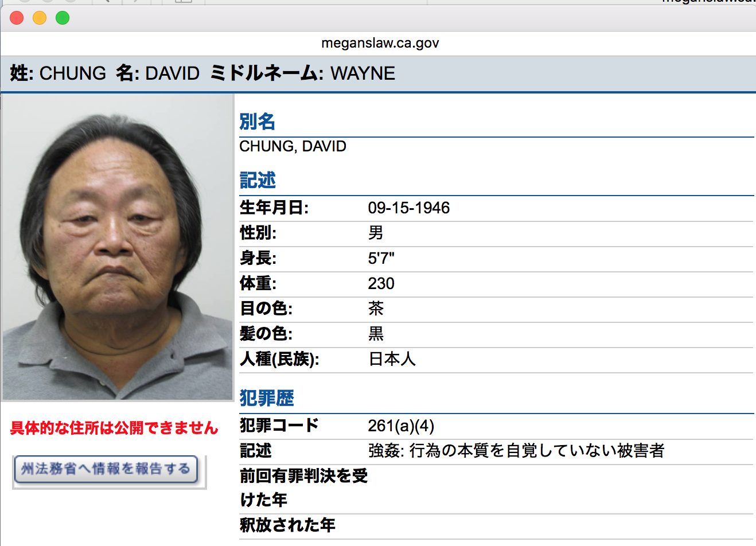Maximize the window with the green button
The height and width of the screenshot is (546, 756).
63,18
